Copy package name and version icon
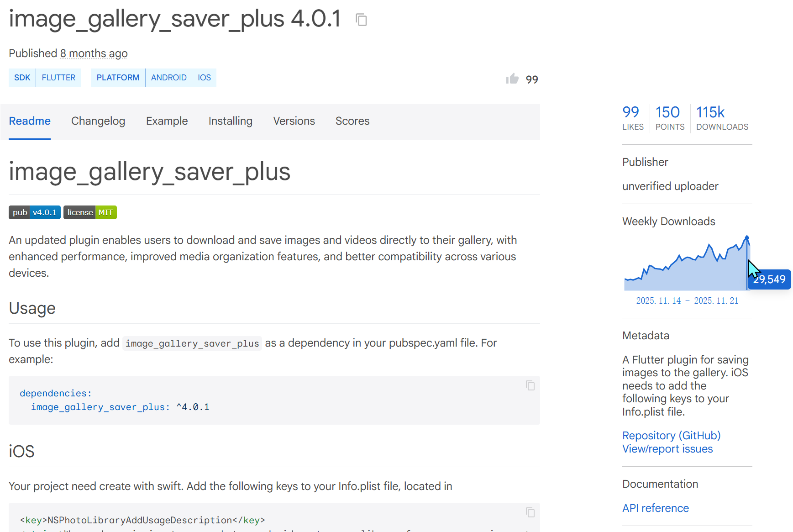The image size is (793, 532). [361, 20]
